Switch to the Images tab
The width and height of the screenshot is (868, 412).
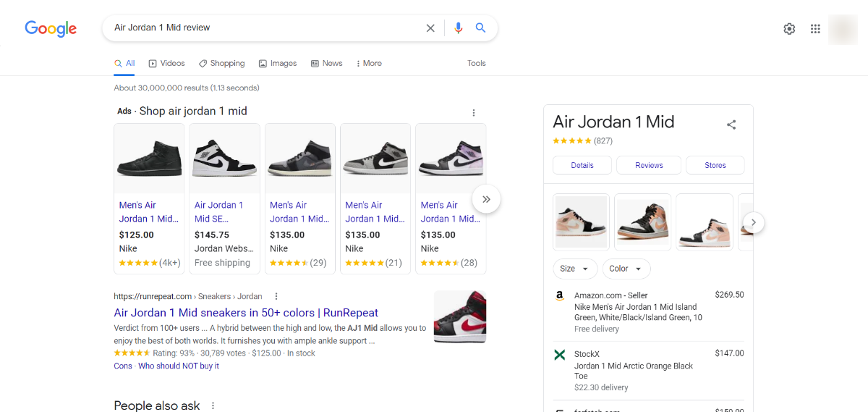[x=278, y=64]
